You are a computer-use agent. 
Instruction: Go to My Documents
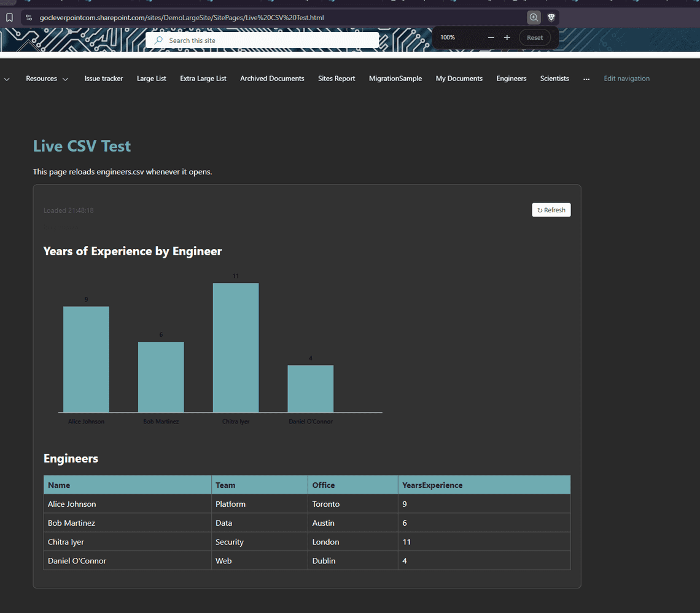point(459,79)
